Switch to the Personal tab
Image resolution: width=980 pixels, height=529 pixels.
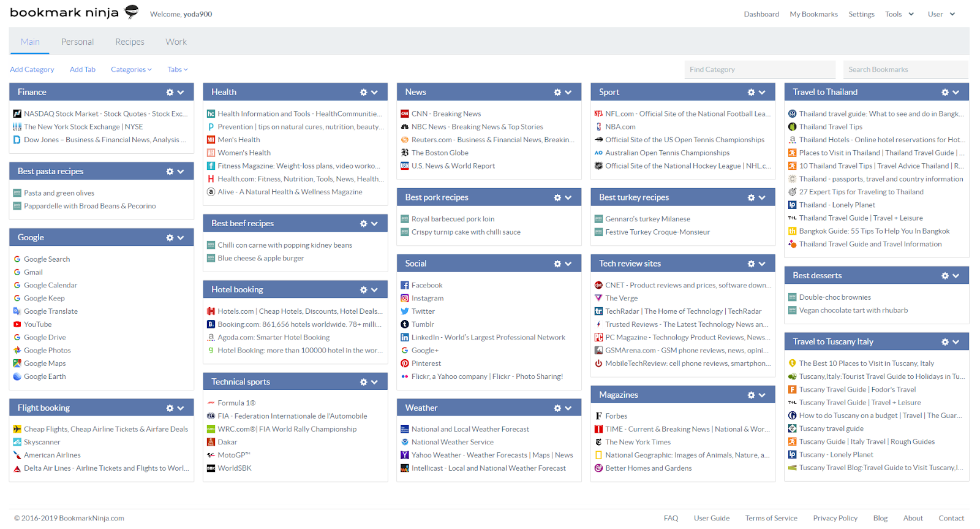pos(77,42)
